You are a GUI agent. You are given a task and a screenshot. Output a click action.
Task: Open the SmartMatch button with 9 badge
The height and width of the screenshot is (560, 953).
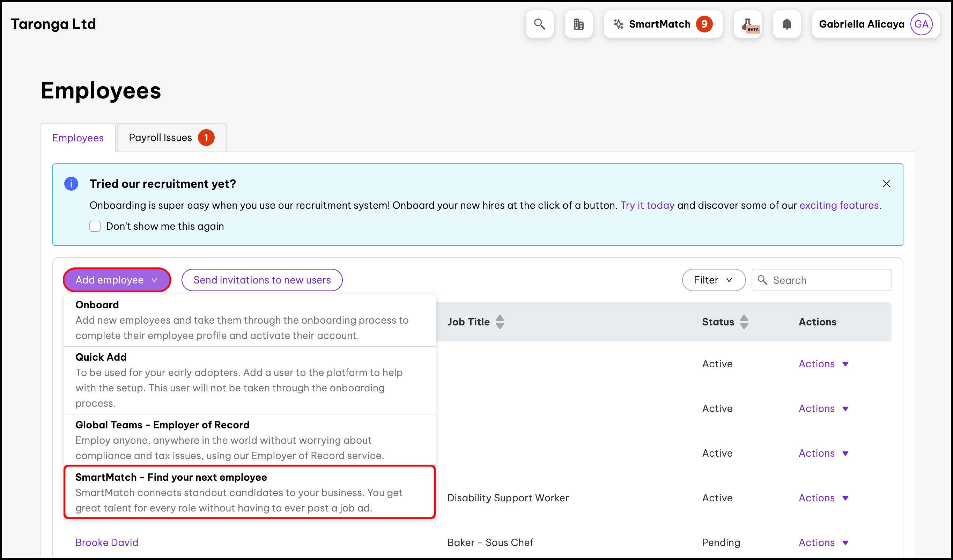pyautogui.click(x=663, y=24)
